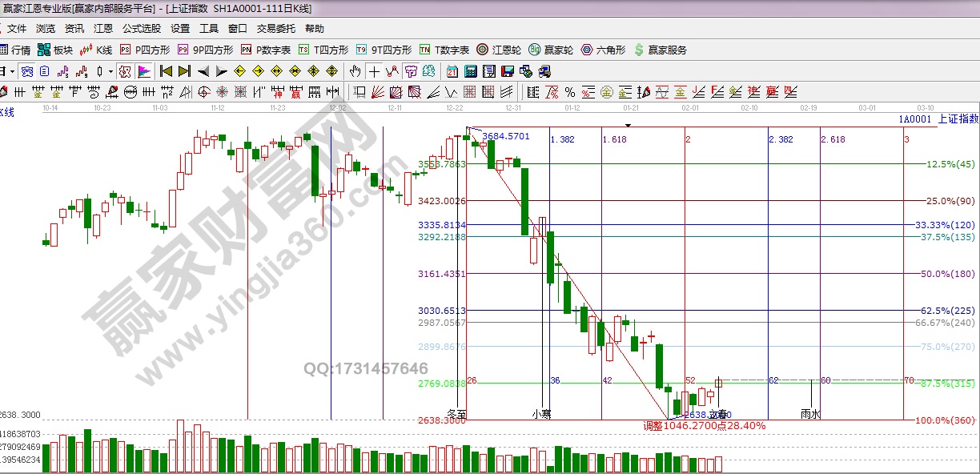Image resolution: width=980 pixels, height=474 pixels.
Task: Jump to first bar with the green skip-back arrow
Action: click(x=166, y=71)
